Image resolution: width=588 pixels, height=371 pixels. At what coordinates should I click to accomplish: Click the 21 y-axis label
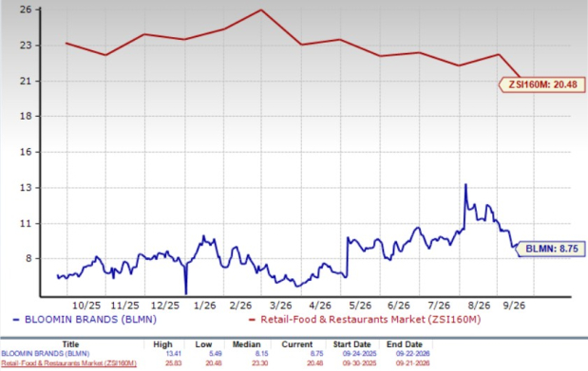[26, 81]
